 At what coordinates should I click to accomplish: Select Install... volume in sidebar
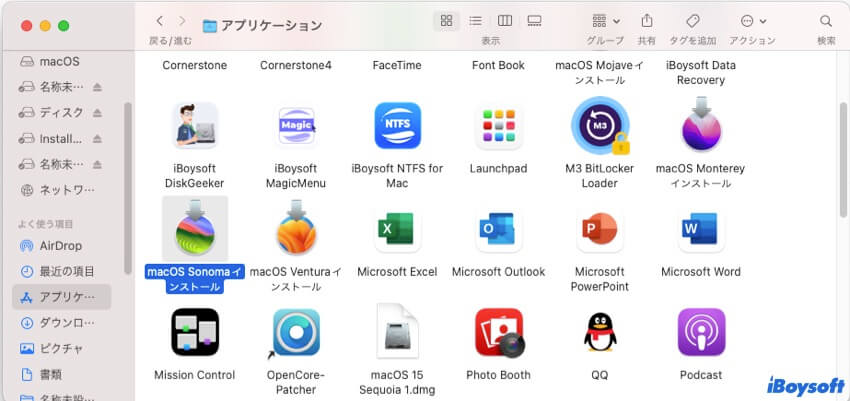pyautogui.click(x=61, y=139)
